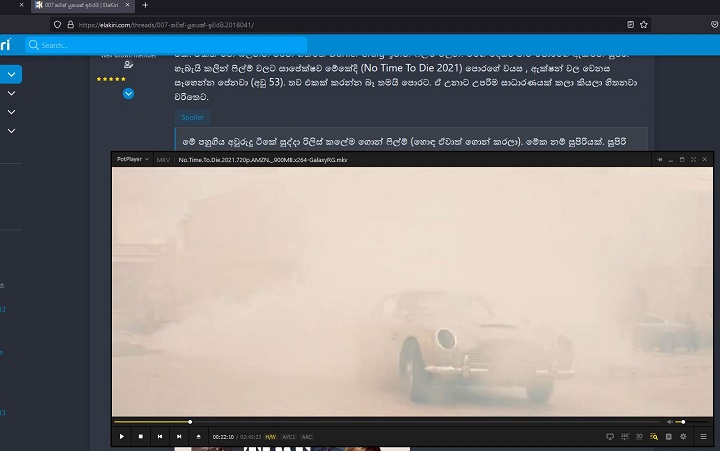Click the browser address bar URL
Screen dimensions: 720x451
point(166,25)
